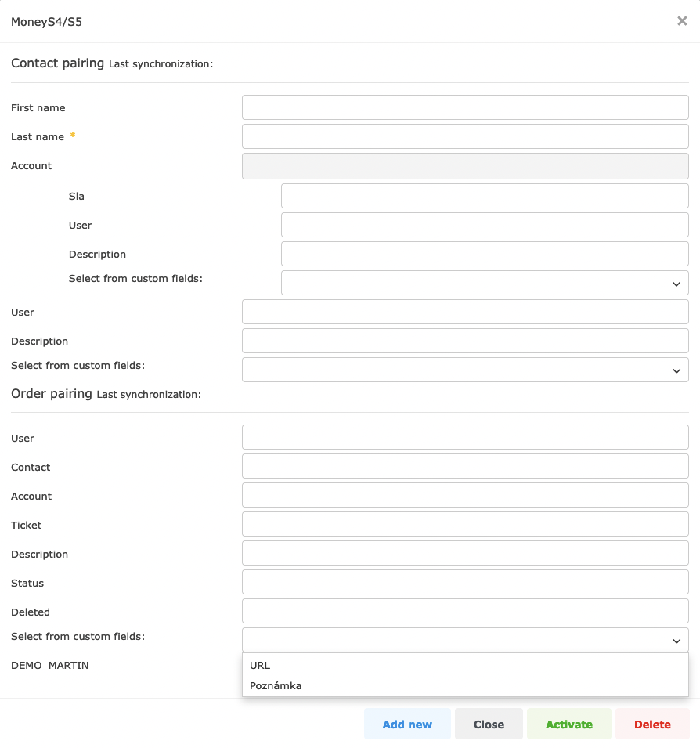
Task: Open custom fields dropdown under Account section
Action: click(485, 283)
